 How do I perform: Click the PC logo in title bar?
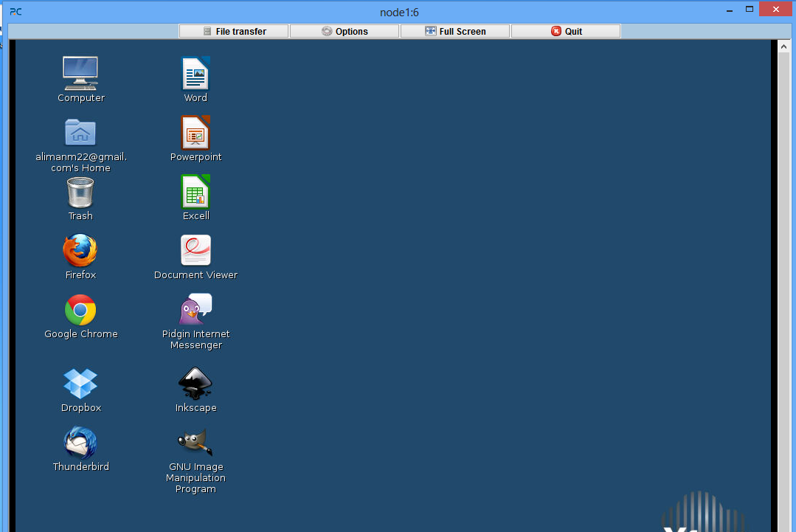click(15, 12)
